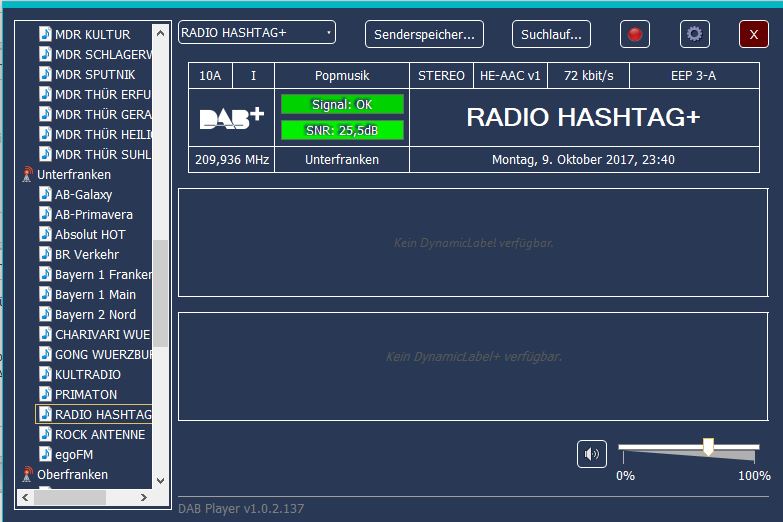The width and height of the screenshot is (783, 522).
Task: Click the red record button
Action: click(x=634, y=34)
